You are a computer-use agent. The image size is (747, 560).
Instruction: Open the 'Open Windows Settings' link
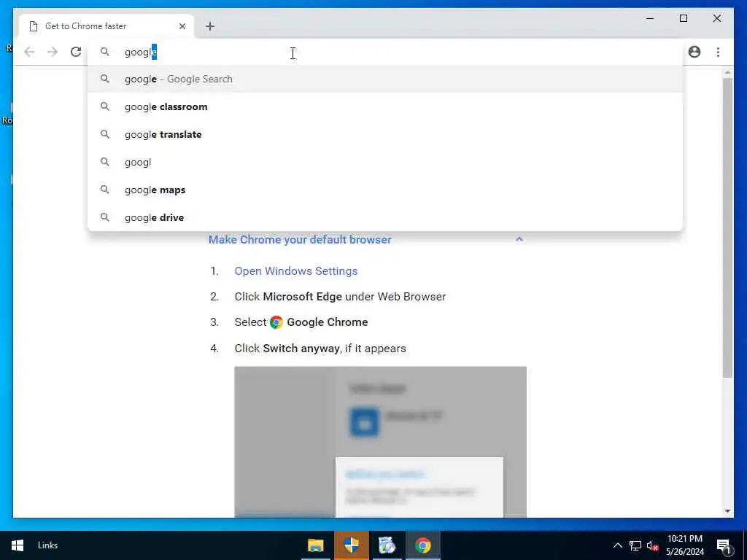click(x=296, y=271)
